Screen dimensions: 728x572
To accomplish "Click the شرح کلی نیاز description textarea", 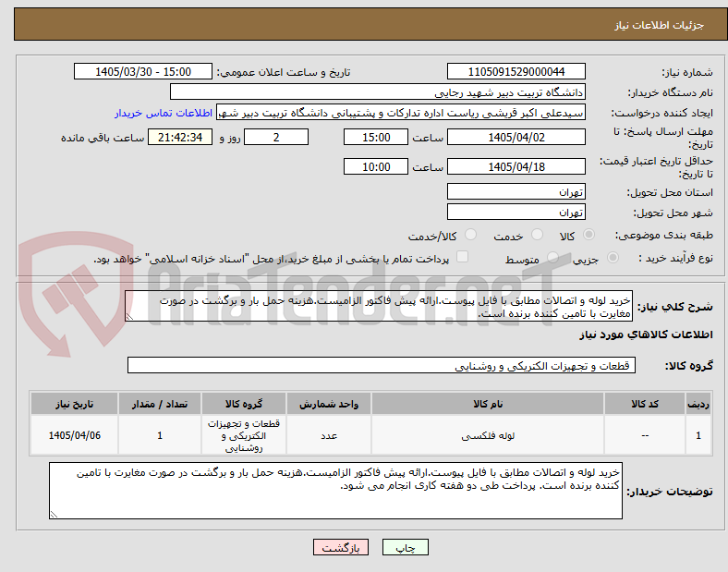I will click(379, 307).
